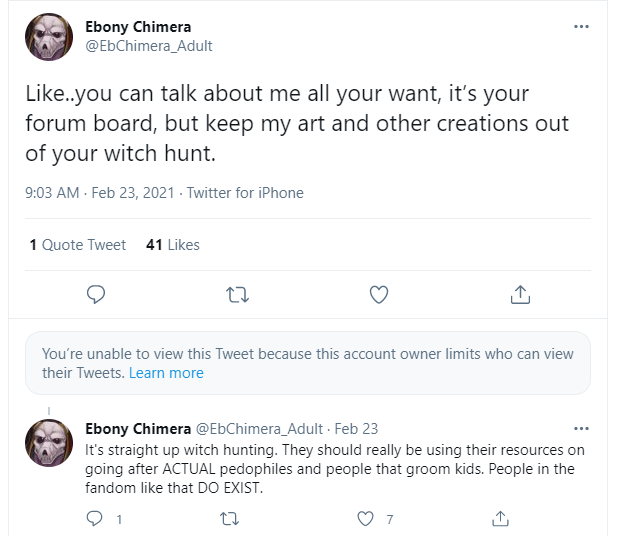
Task: Reply to the witch hunting reply tweet
Action: (x=94, y=519)
